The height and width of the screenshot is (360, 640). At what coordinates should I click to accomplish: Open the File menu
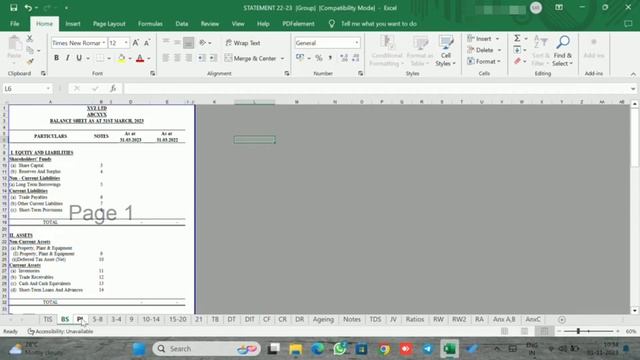tap(15, 24)
